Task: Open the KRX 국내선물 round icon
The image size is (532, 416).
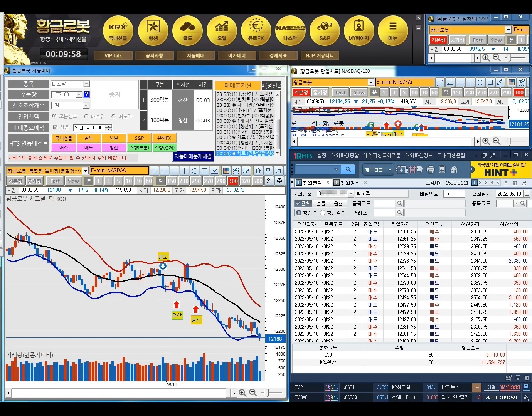Action: coord(118,31)
